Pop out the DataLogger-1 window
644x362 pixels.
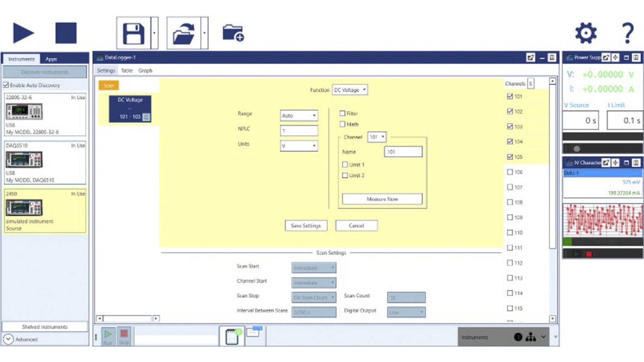pos(531,58)
